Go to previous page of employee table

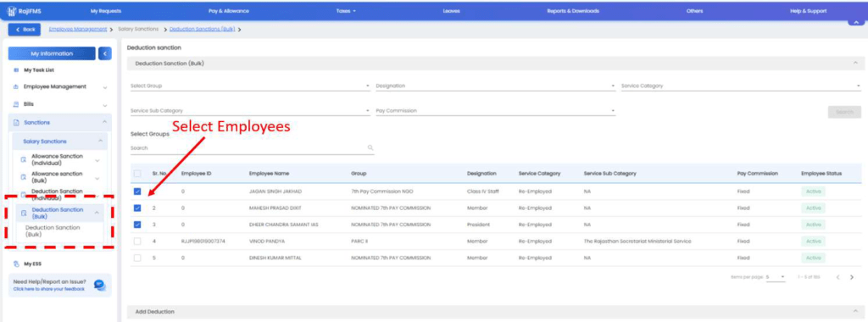[838, 276]
